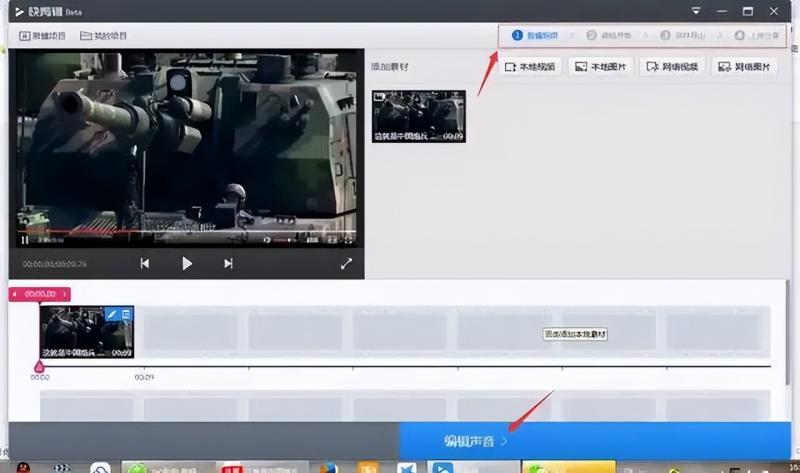Proceed to 编辑声音 at the bottom
This screenshot has width=800, height=473.
(x=476, y=440)
